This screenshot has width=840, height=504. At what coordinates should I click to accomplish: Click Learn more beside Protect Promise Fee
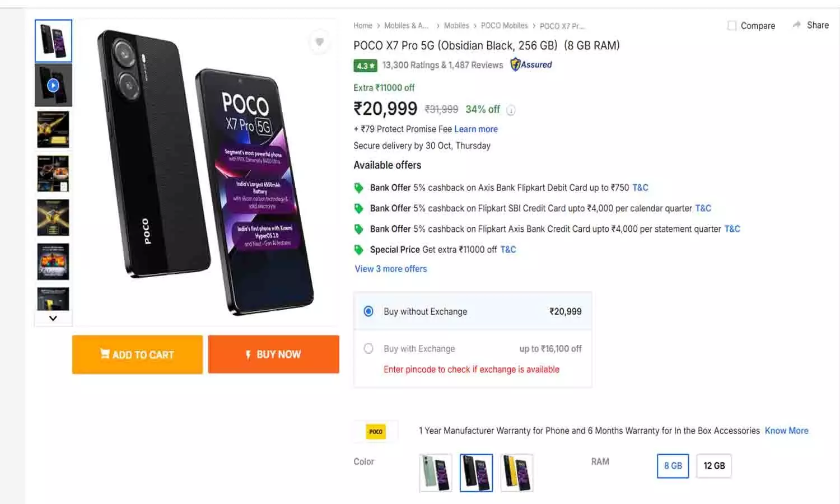click(475, 129)
